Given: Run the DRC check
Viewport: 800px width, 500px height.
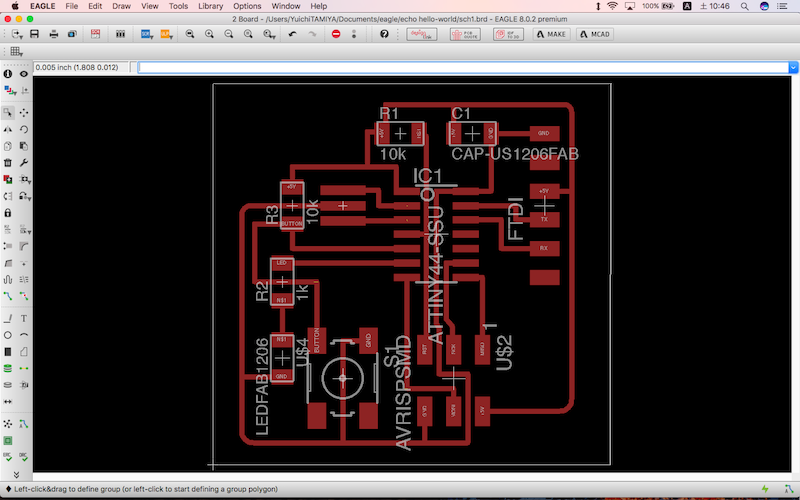Looking at the screenshot, I should click(23, 457).
